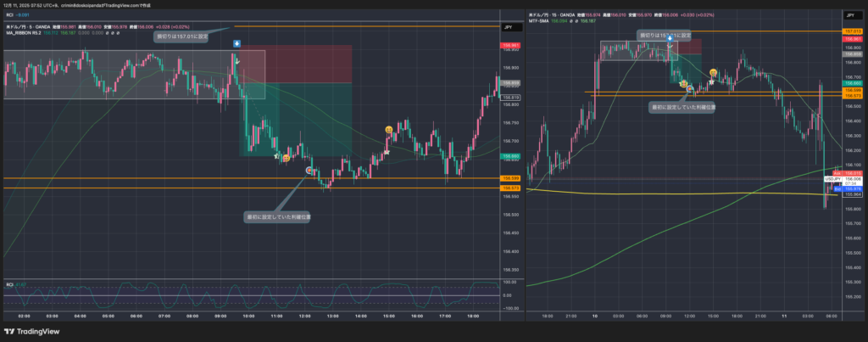Click the orange 157.013 price label
Viewport: 868px width, 342px height.
(852, 31)
